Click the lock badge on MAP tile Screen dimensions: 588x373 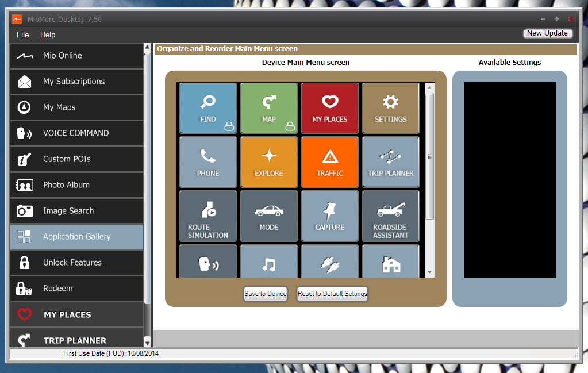click(x=290, y=126)
